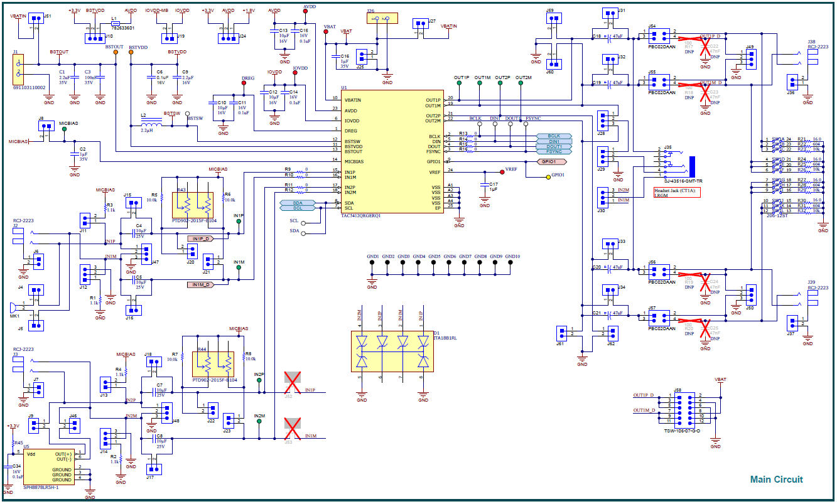837x504 pixels.
Task: Click the yellow GPIO1 test point
Action: click(x=549, y=177)
